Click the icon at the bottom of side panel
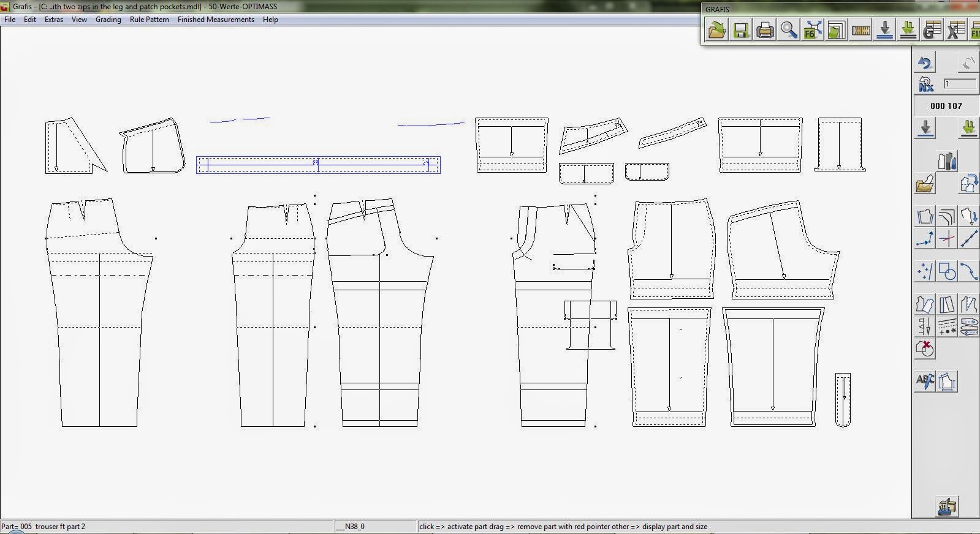980x534 pixels. 947,506
